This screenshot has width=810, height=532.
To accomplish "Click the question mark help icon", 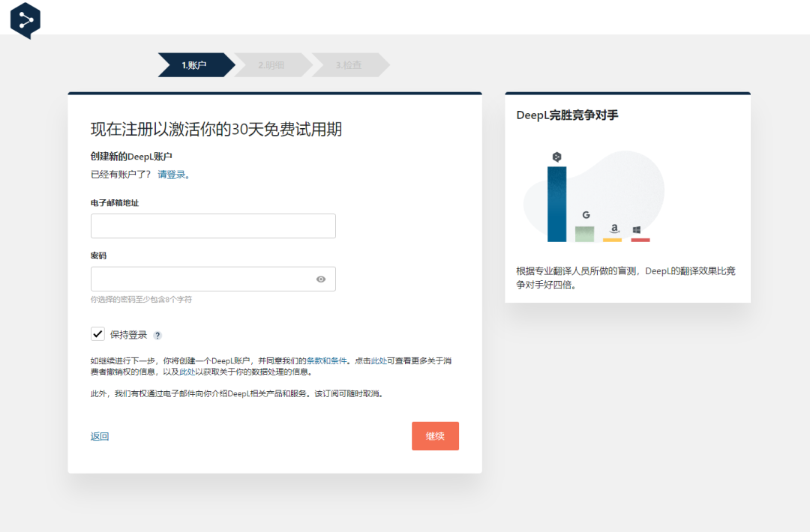I will 157,336.
